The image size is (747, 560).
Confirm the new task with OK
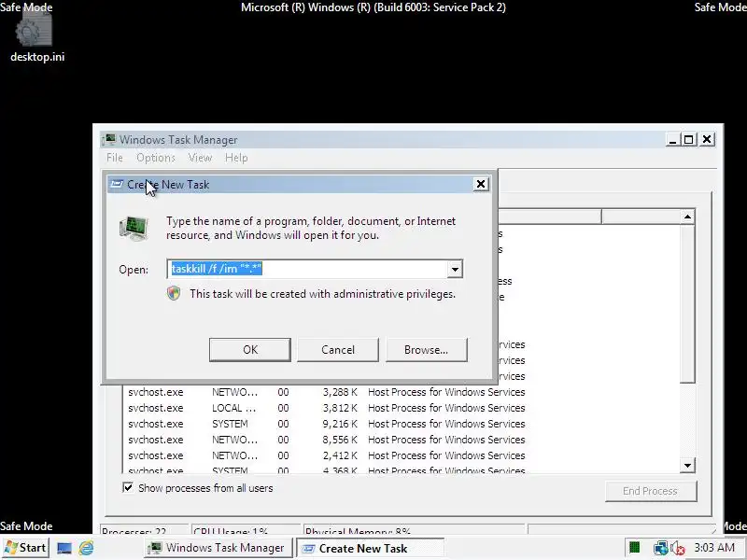pyautogui.click(x=250, y=350)
